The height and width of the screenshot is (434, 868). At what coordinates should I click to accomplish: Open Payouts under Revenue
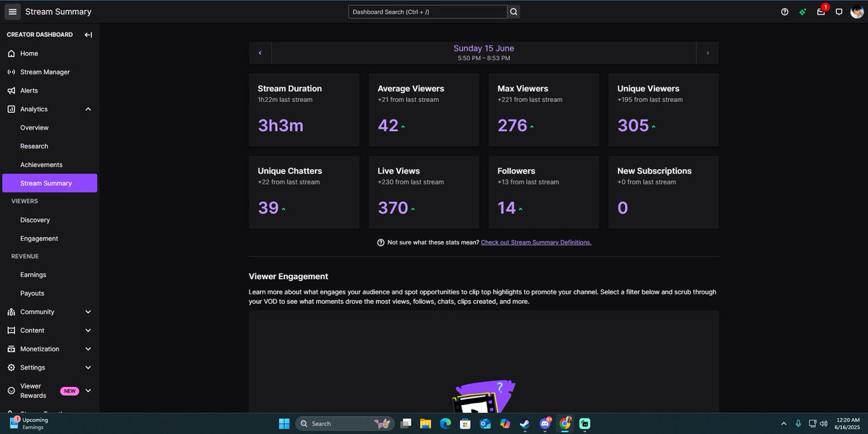tap(33, 294)
